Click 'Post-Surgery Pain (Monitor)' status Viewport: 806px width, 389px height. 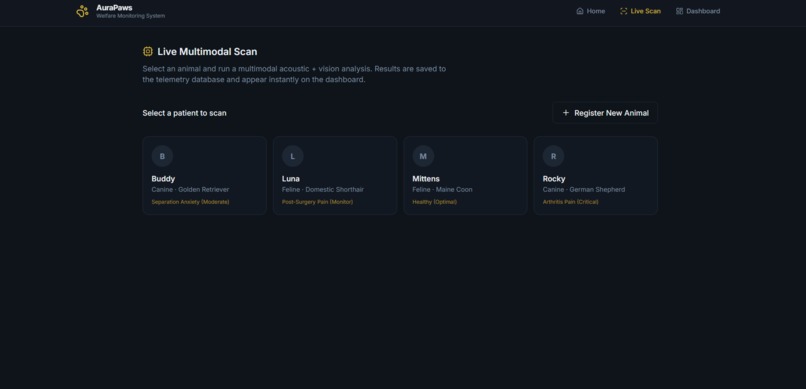pyautogui.click(x=317, y=202)
